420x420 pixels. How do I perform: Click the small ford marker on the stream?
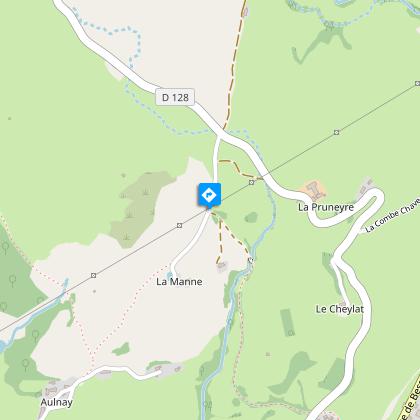[x=251, y=260]
